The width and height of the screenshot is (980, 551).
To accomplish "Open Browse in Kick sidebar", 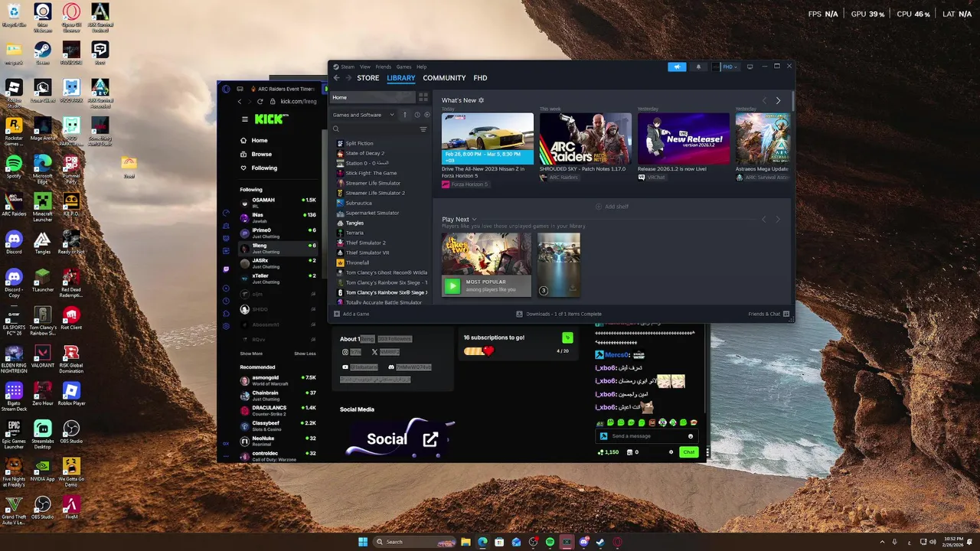I will 261,154.
